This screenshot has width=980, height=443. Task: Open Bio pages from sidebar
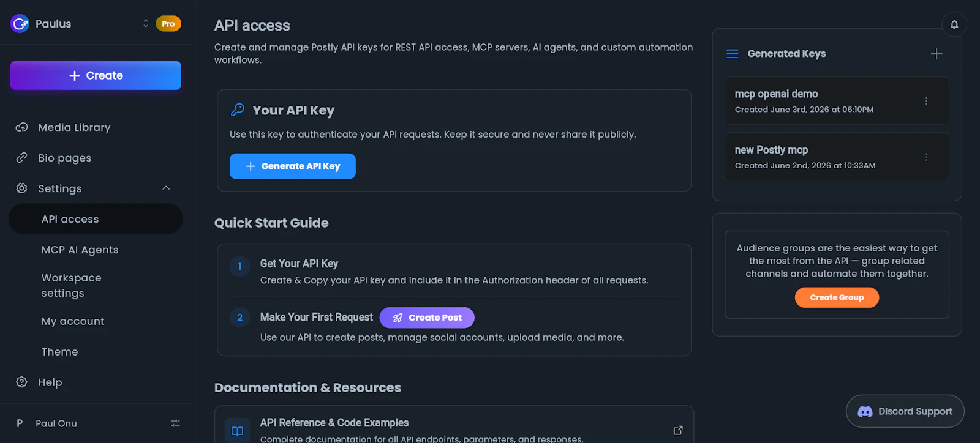[x=64, y=158]
